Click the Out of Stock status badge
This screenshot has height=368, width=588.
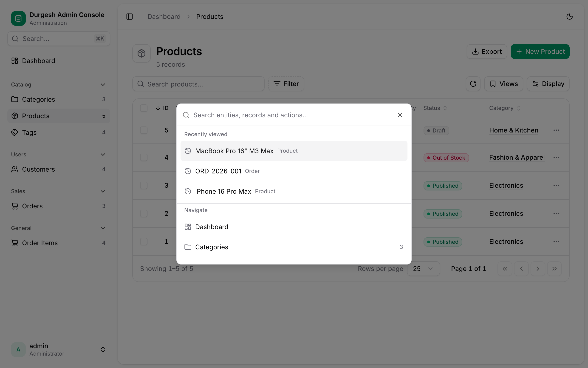(446, 158)
